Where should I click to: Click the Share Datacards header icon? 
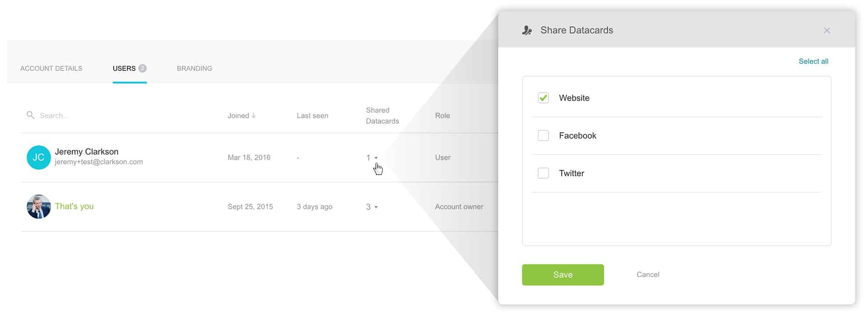527,30
